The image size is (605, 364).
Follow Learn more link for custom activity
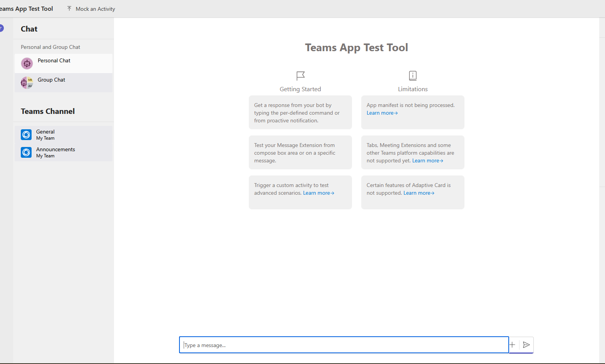pos(318,193)
